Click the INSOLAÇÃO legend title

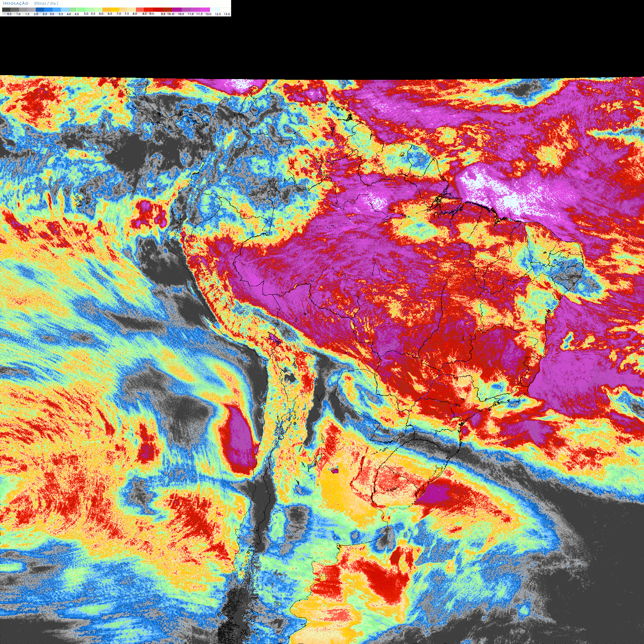tap(16, 3)
